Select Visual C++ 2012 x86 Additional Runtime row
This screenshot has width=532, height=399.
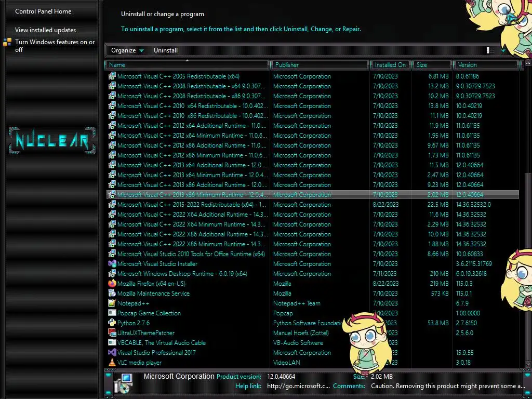tap(313, 145)
